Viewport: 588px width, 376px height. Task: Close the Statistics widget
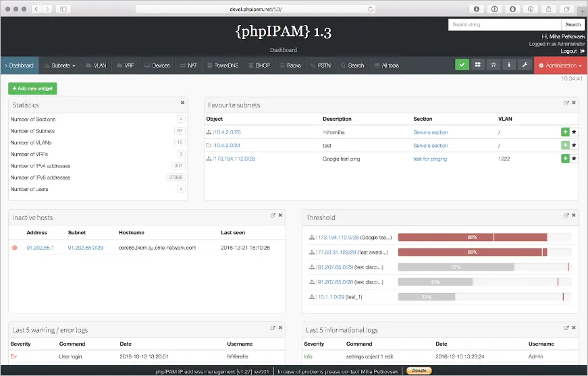(x=183, y=103)
